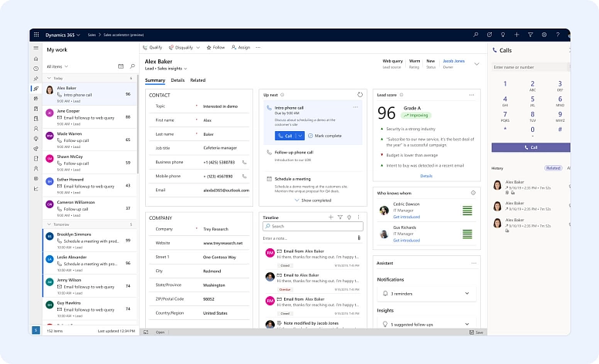
Task: Open the lightbulb assistant icon in top bar
Action: (x=503, y=35)
